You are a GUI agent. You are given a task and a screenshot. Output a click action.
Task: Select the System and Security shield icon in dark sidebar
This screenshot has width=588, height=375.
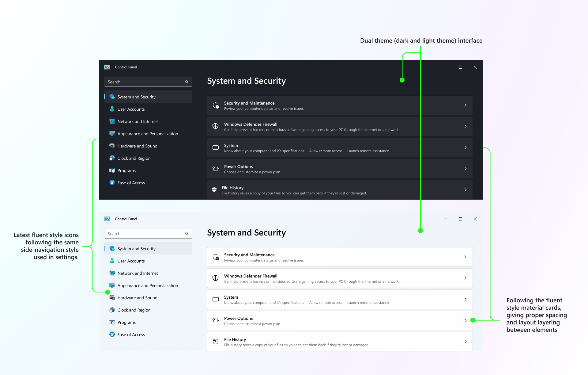[x=112, y=97]
